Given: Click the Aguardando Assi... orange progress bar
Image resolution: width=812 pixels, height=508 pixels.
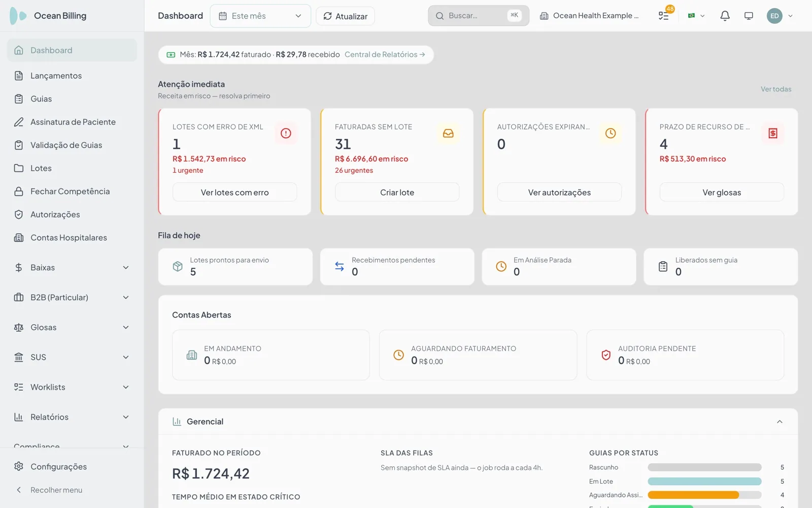Looking at the screenshot, I should pos(693,495).
